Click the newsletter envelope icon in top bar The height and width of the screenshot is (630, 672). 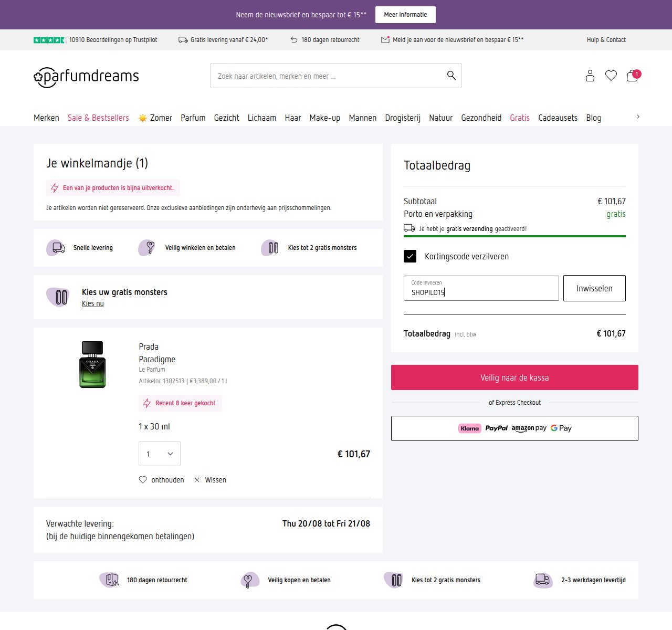(x=385, y=40)
